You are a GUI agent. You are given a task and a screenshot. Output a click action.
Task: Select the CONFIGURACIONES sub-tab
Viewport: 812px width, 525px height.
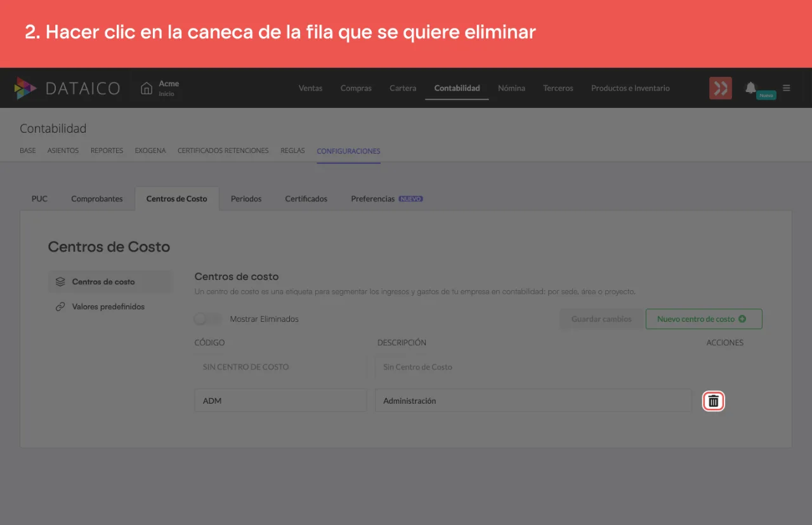[348, 151]
